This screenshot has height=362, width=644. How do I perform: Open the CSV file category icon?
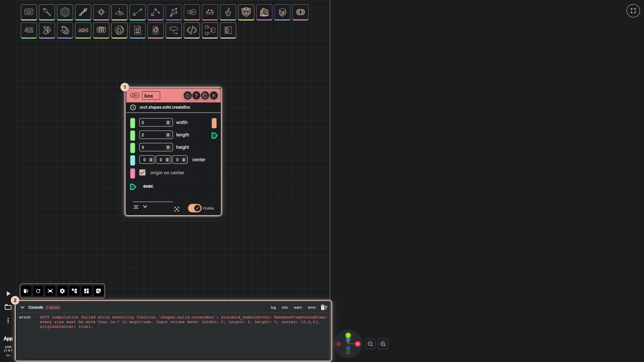pyautogui.click(x=138, y=30)
